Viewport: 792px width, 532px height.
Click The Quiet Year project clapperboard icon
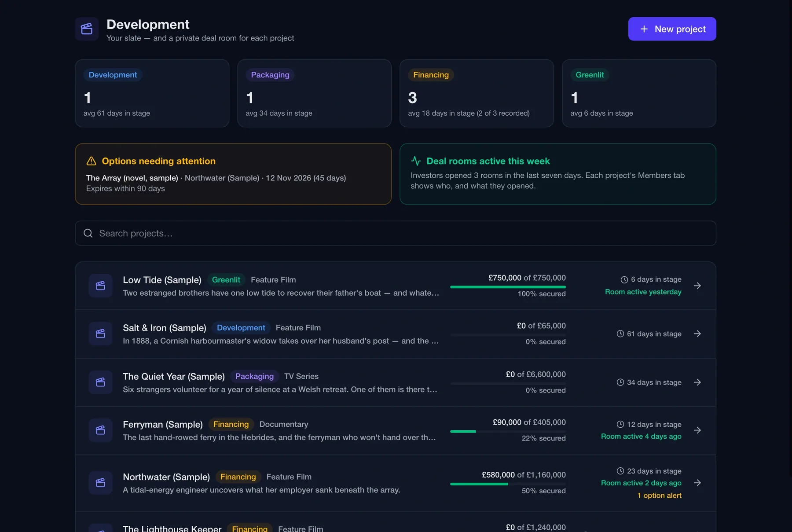[100, 382]
